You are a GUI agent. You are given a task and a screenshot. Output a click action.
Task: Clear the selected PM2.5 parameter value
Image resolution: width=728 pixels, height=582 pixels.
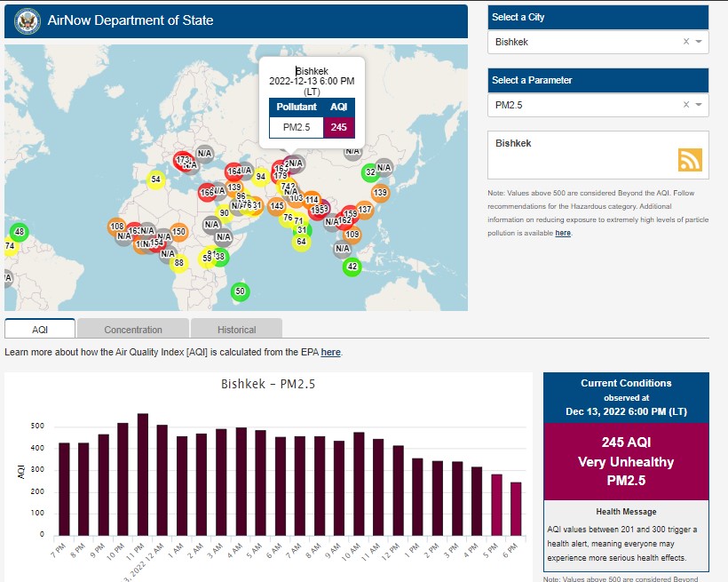[x=685, y=105]
